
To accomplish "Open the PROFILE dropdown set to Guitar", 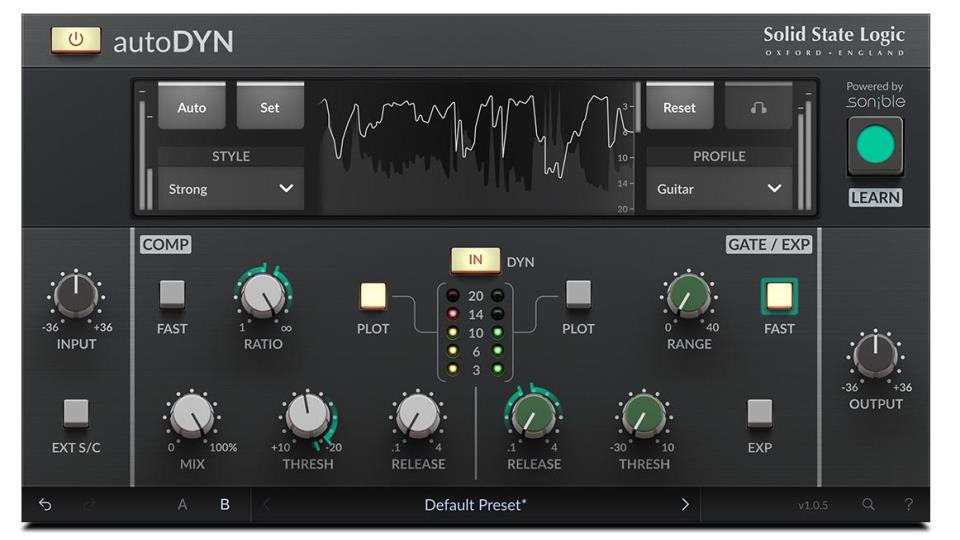I will [719, 189].
